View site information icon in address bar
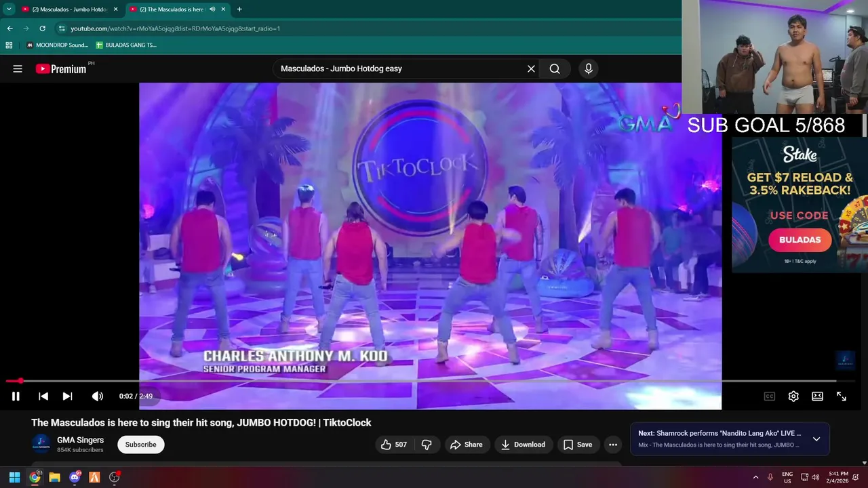868x488 pixels. point(62,28)
